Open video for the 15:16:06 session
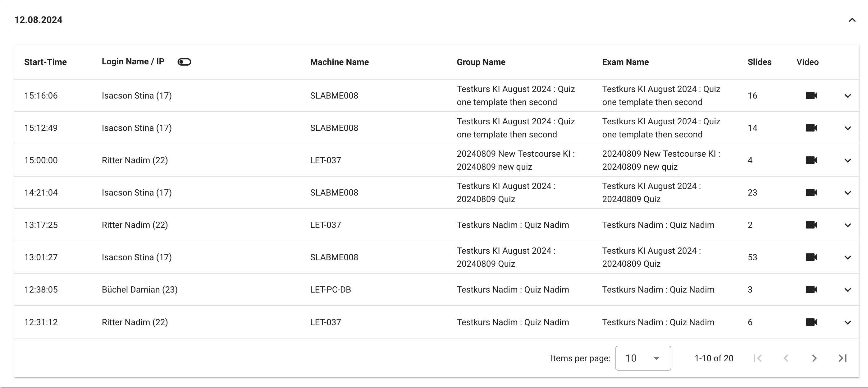The height and width of the screenshot is (388, 868). [811, 96]
